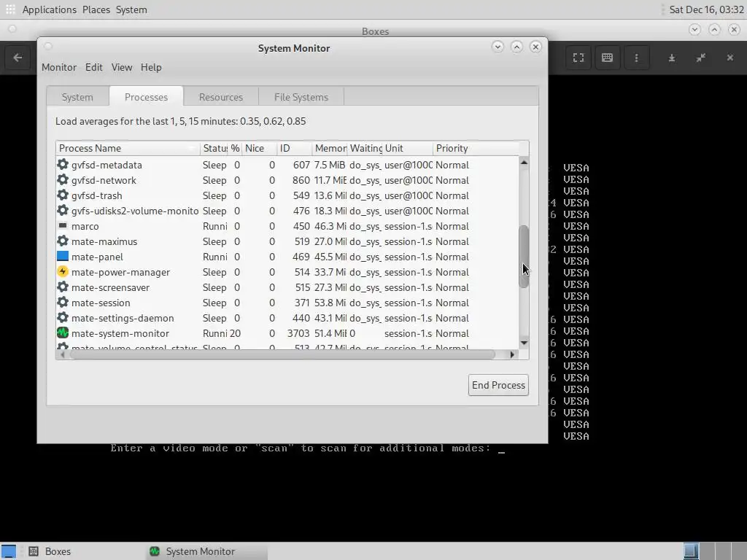Click the horizontal scrollbar thumb of process list
The image size is (747, 560).
pyautogui.click(x=283, y=354)
